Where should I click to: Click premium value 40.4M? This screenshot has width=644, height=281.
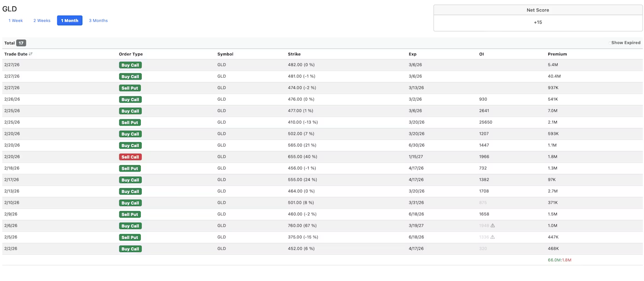(x=554, y=76)
